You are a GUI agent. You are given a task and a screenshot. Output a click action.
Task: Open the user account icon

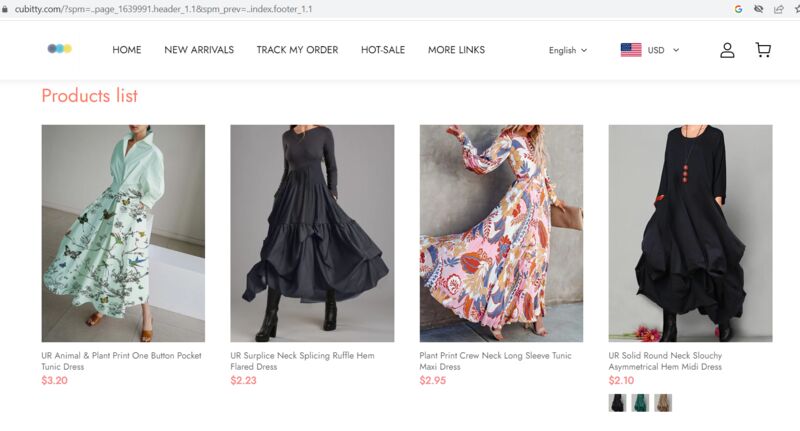pyautogui.click(x=727, y=50)
